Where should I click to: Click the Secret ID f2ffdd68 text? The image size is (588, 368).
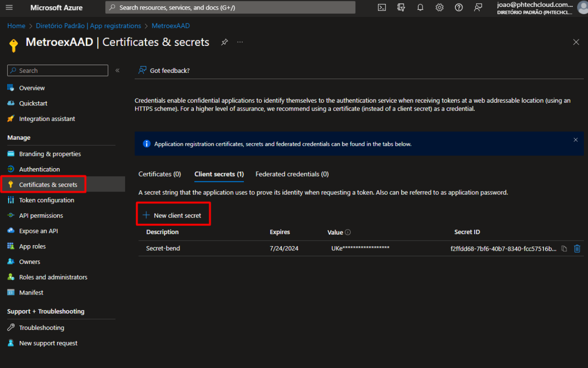pos(504,248)
